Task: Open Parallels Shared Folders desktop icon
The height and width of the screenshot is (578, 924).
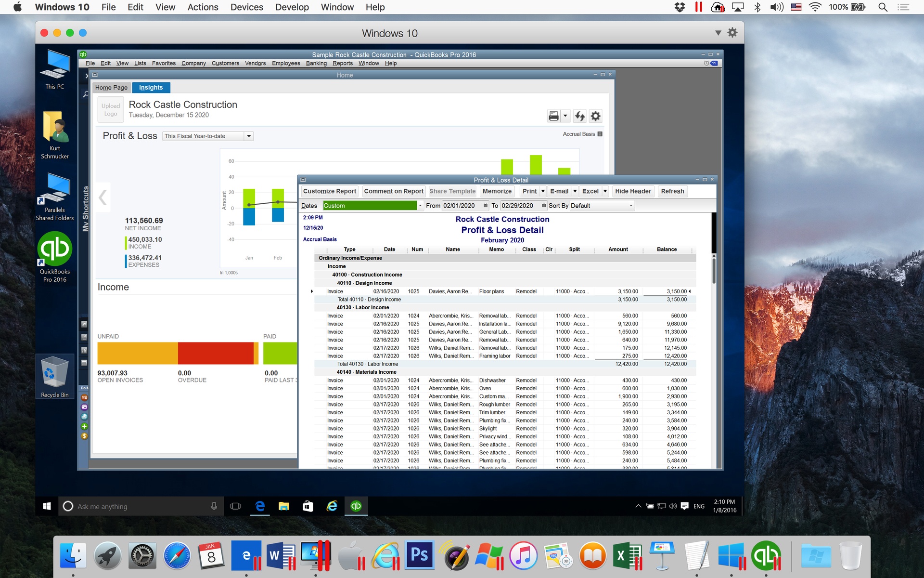Action: click(55, 197)
